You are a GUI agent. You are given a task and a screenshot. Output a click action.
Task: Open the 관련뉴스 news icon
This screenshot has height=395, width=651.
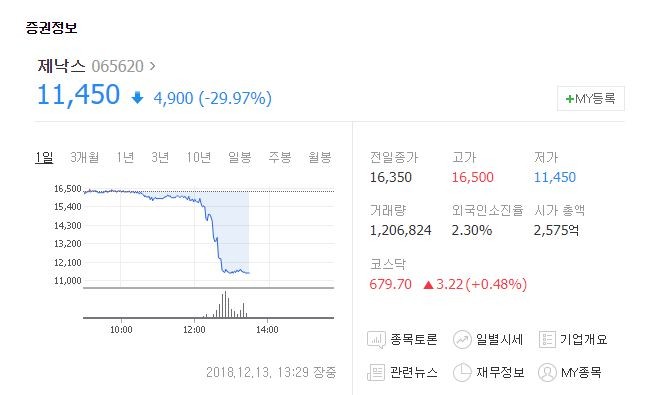376,372
